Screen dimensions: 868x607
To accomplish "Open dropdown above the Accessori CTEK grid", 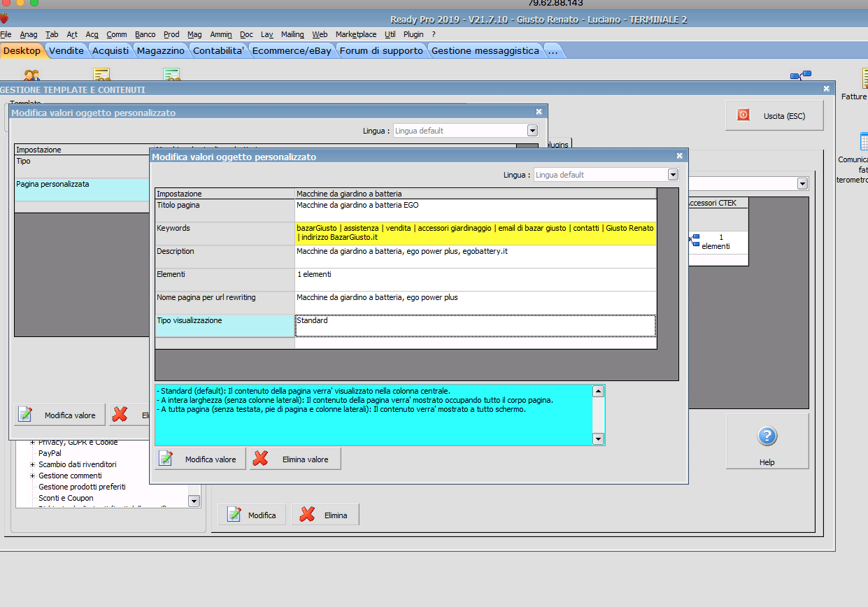I will tap(803, 184).
